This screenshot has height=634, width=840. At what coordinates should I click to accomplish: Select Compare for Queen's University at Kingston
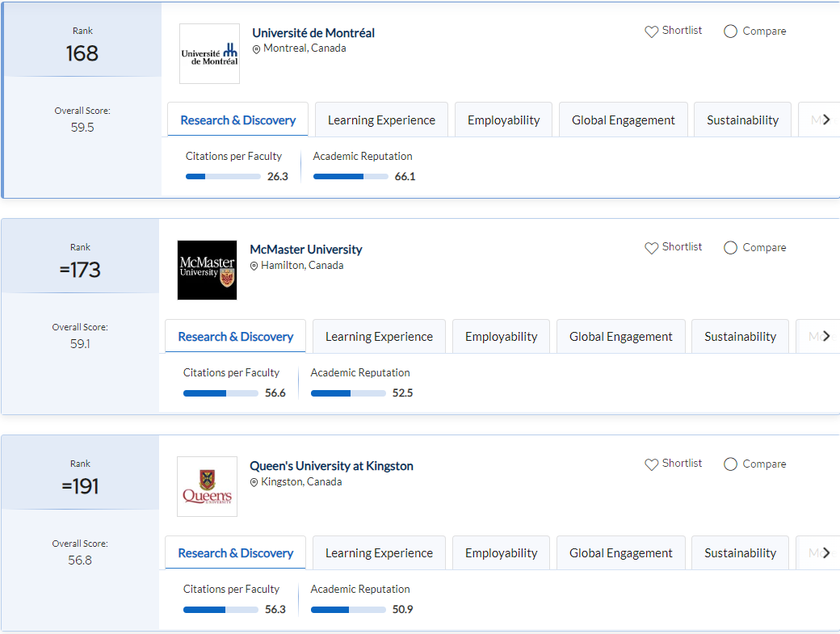[731, 464]
